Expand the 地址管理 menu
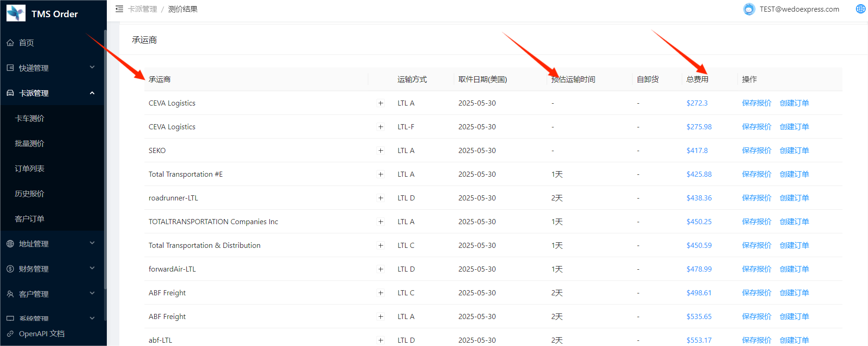 click(x=52, y=244)
